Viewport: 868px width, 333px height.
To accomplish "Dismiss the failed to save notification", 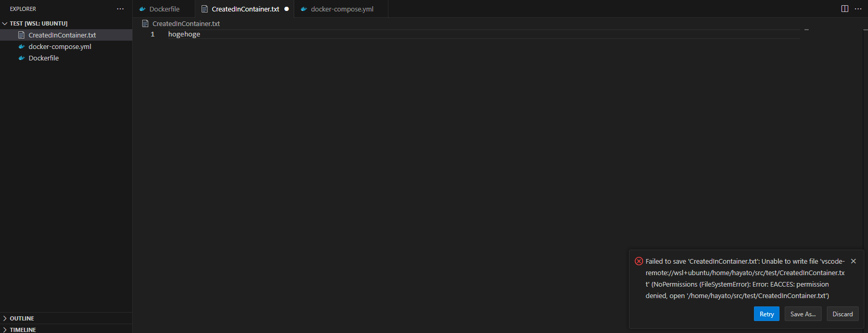I will coord(853,261).
